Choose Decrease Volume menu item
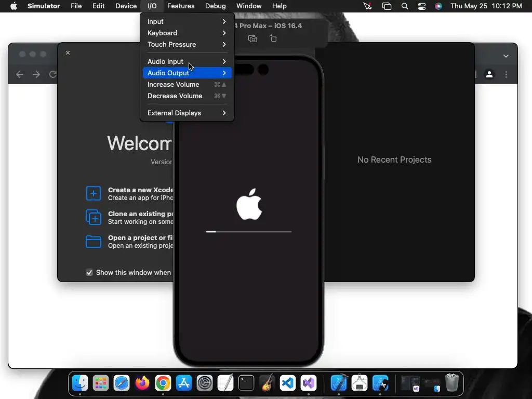 [187, 96]
